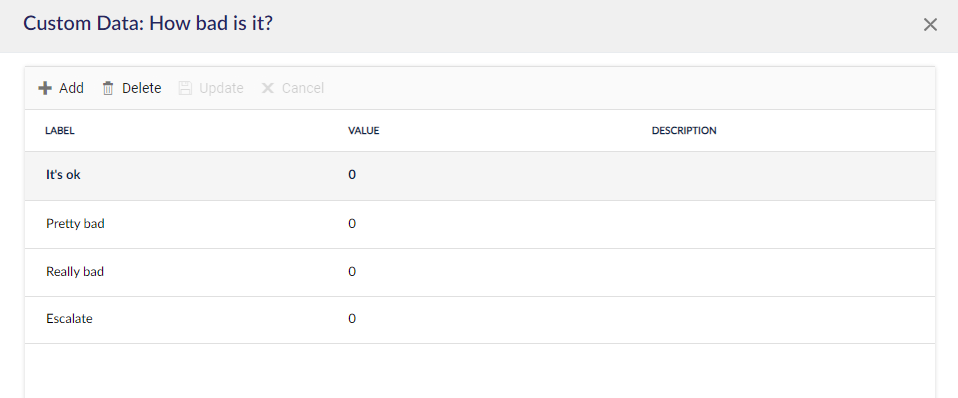958x398 pixels.
Task: Select the "Pretty bad" row
Action: point(480,224)
